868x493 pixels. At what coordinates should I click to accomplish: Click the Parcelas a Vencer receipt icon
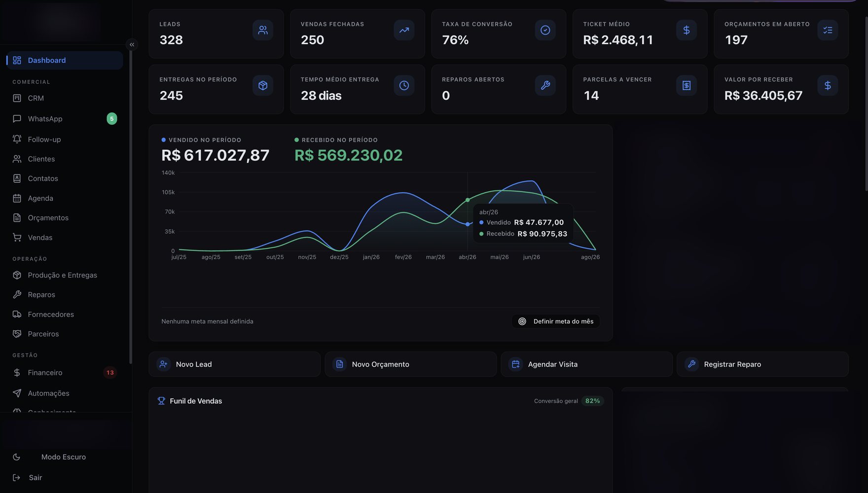click(x=687, y=85)
